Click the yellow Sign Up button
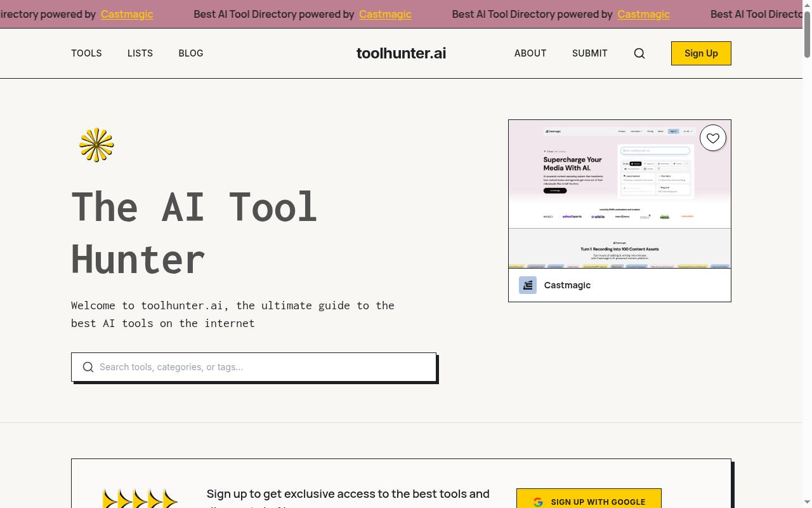This screenshot has width=812, height=508. point(701,53)
